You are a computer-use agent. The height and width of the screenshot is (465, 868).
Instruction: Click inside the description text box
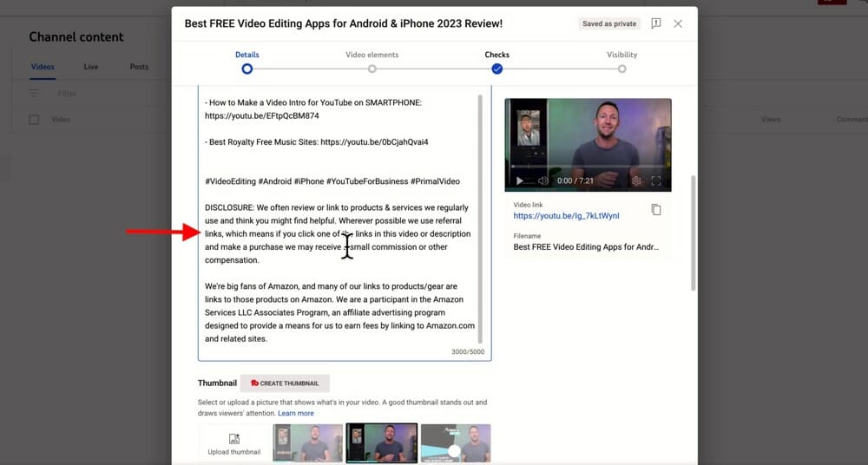[339, 295]
